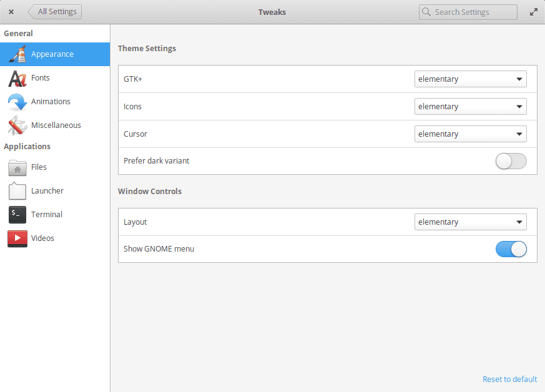This screenshot has width=545, height=392.
Task: Click the Miscellaneous pocket knife icon
Action: 17,125
